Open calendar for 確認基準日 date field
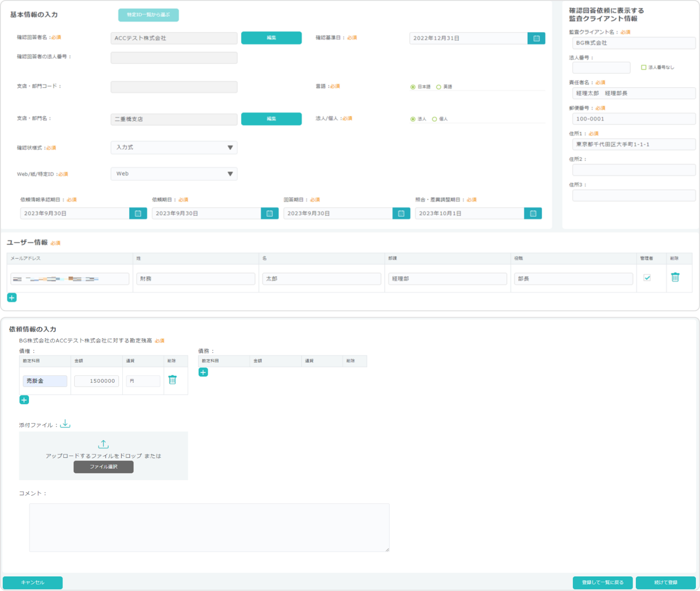Image resolution: width=700 pixels, height=591 pixels. click(536, 38)
